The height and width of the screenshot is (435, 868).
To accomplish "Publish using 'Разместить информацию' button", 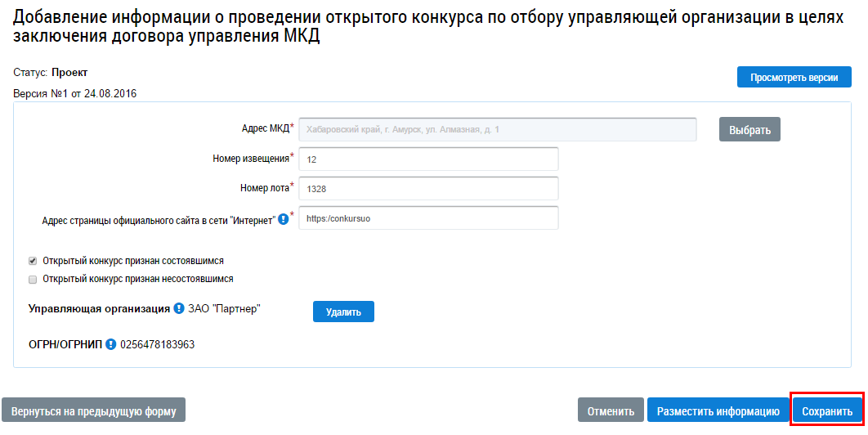I will (x=718, y=410).
